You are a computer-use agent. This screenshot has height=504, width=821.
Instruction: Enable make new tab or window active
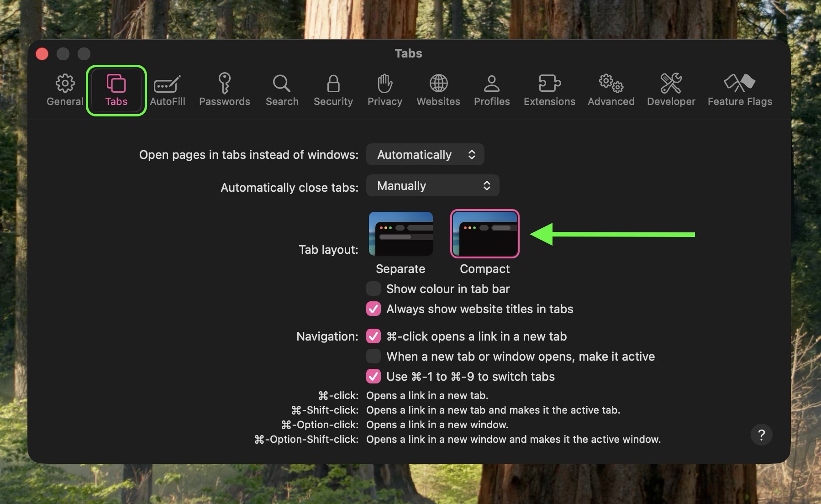[374, 357]
